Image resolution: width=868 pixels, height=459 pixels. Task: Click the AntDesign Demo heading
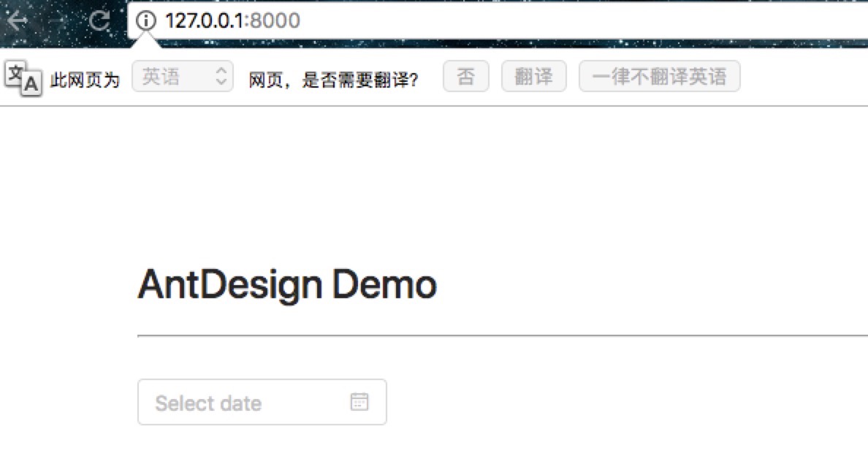(x=287, y=284)
